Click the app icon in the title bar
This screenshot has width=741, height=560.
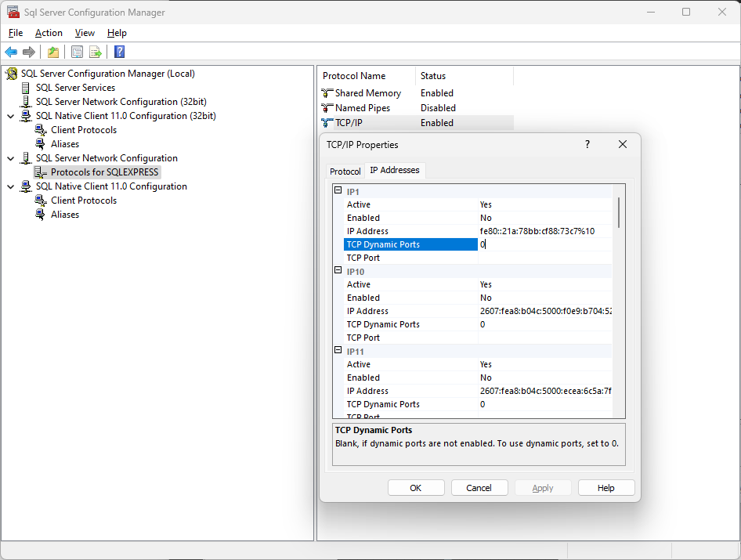13,12
